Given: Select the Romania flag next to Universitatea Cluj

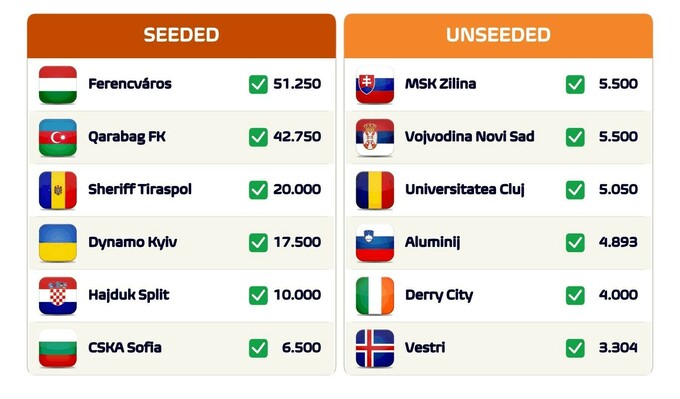Looking at the screenshot, I should pyautogui.click(x=375, y=190).
